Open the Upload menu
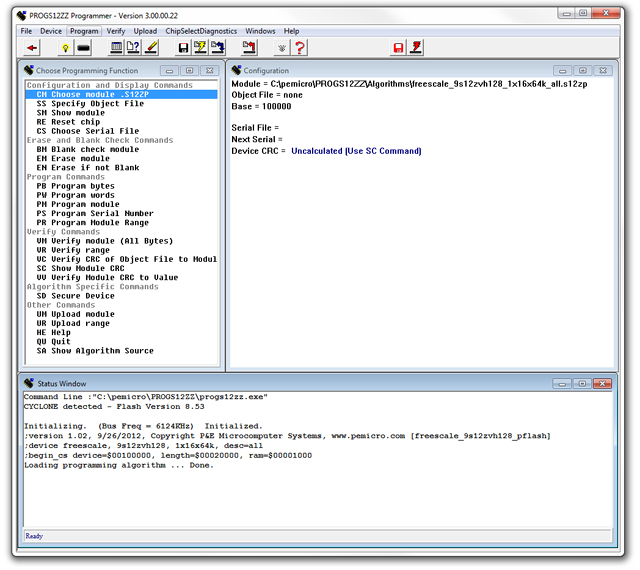Image resolution: width=640 pixels, height=570 pixels. point(145,31)
